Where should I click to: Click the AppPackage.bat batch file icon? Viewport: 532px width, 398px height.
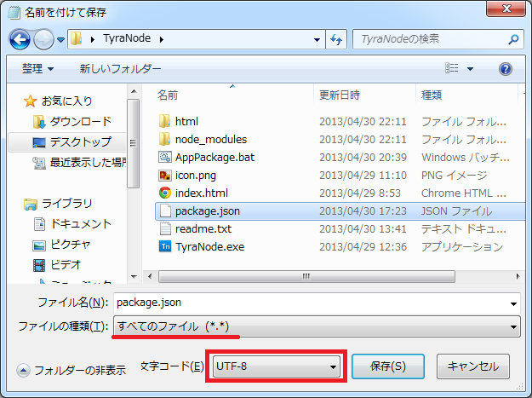pyautogui.click(x=166, y=157)
